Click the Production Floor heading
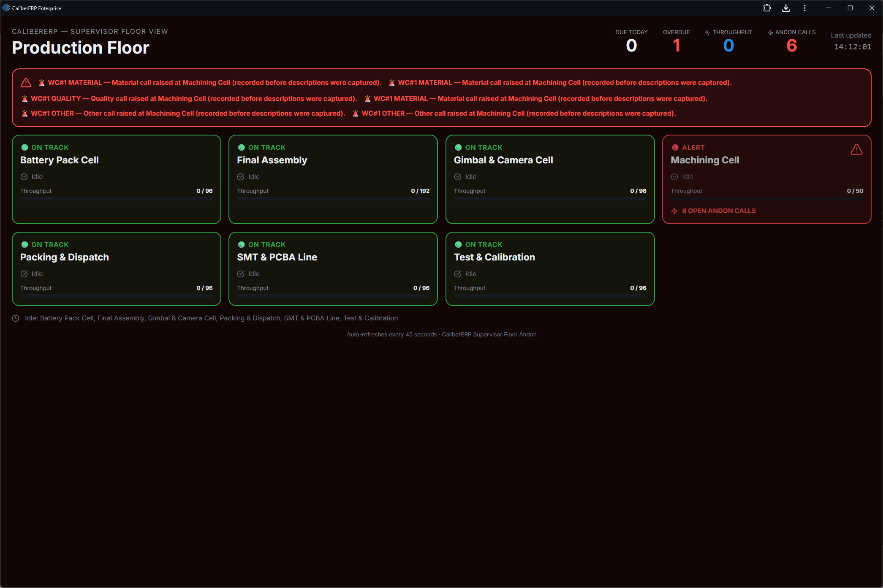 [81, 48]
